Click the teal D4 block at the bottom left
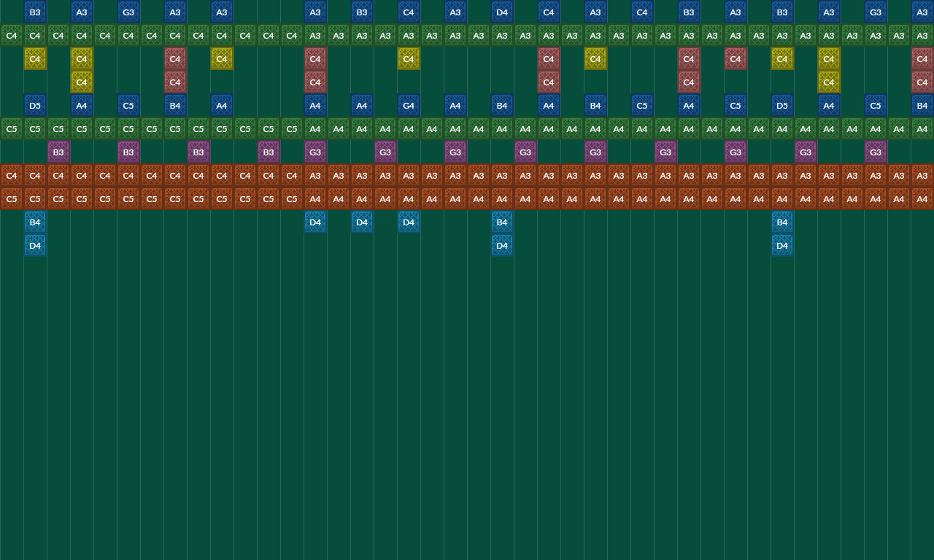This screenshot has height=560, width=934. tap(35, 246)
